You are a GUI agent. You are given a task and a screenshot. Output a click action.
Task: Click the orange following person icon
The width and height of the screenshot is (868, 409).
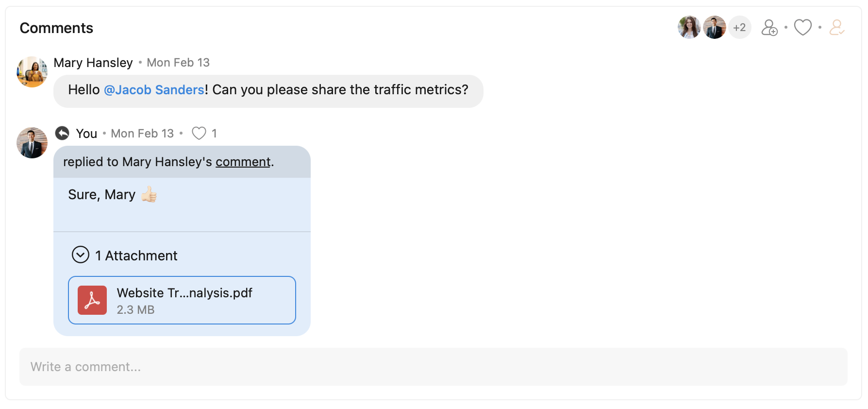pos(836,28)
